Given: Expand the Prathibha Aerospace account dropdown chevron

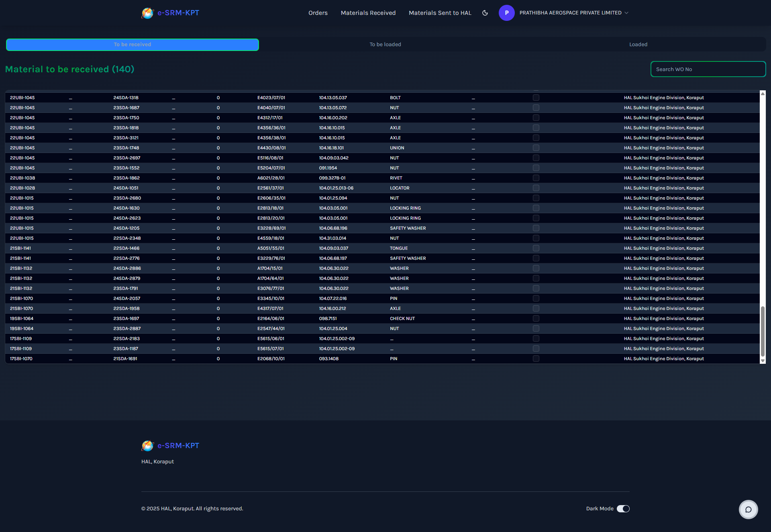Looking at the screenshot, I should coord(626,13).
